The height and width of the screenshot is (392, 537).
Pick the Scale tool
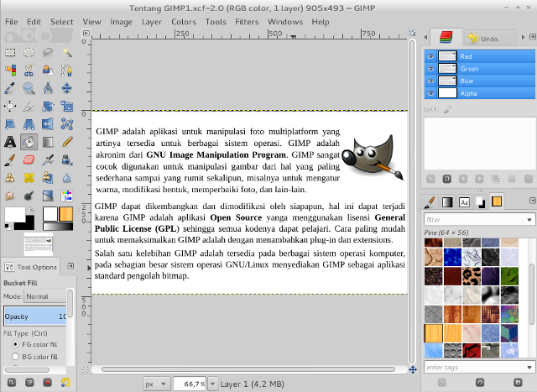(67, 107)
